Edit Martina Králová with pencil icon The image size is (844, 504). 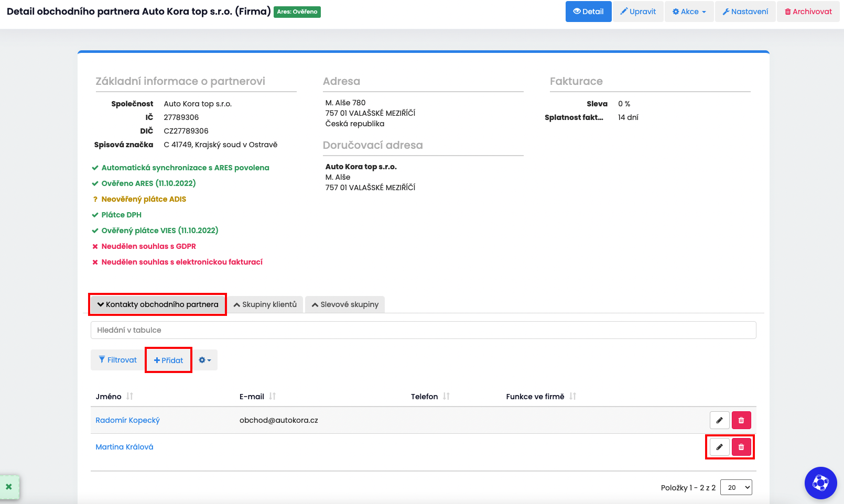[720, 447]
